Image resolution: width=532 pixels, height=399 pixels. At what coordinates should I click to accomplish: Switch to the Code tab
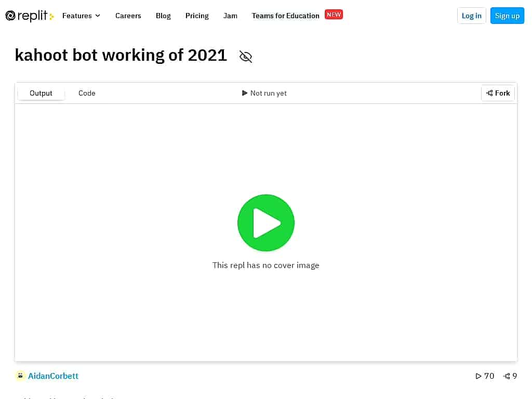click(87, 93)
